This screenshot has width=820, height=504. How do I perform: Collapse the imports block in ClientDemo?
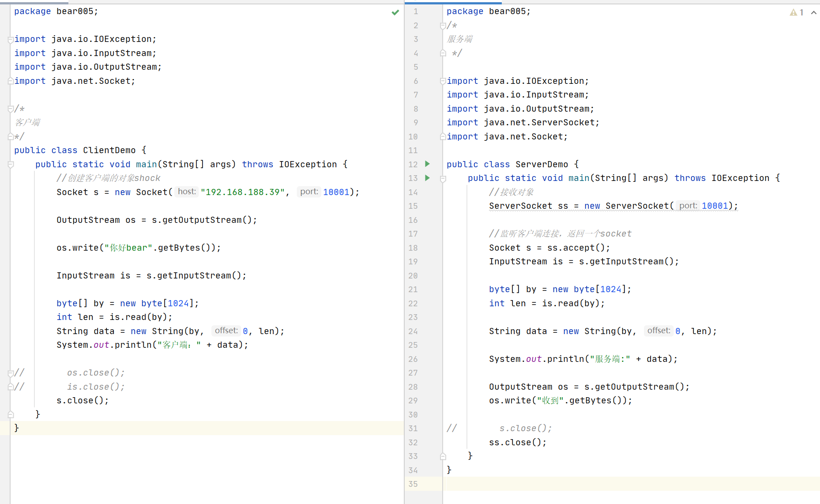[11, 40]
